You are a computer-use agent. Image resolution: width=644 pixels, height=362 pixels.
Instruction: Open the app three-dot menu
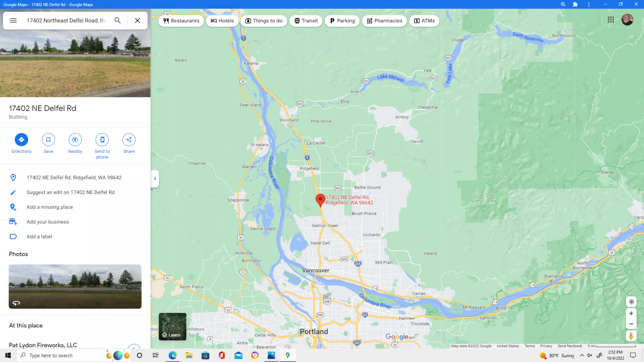588,4
